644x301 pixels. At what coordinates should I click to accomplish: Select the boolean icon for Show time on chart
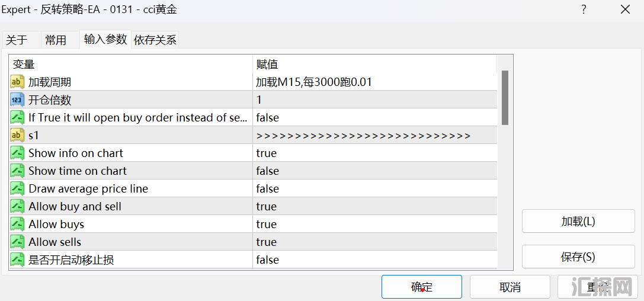[x=17, y=171]
